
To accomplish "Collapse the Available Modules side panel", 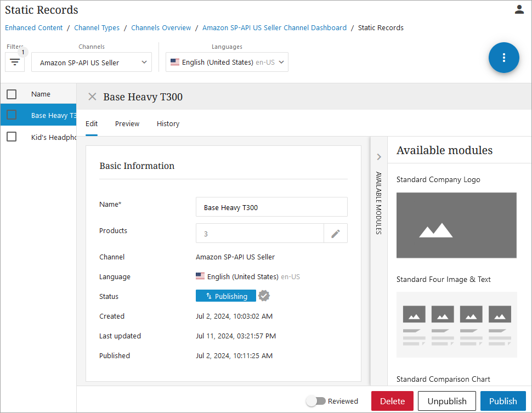I will [378, 157].
